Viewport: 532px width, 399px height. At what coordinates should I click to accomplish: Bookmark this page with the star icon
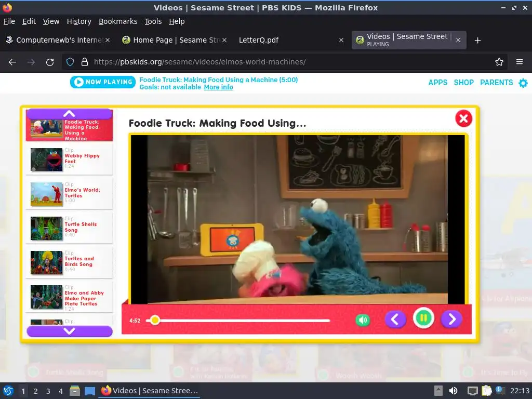tap(499, 62)
